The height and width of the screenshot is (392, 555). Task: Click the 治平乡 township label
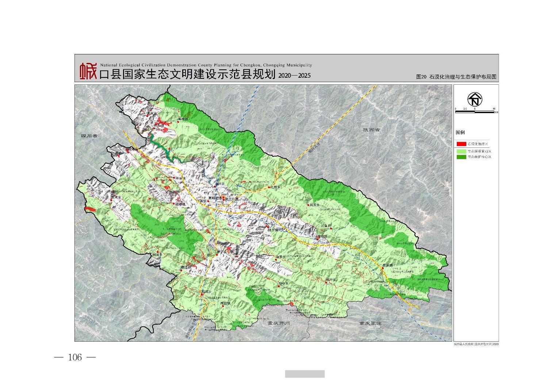pyautogui.click(x=281, y=257)
